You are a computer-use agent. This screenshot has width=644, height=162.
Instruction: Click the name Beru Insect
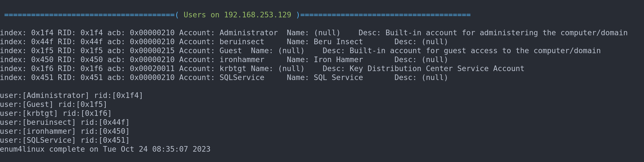click(338, 42)
